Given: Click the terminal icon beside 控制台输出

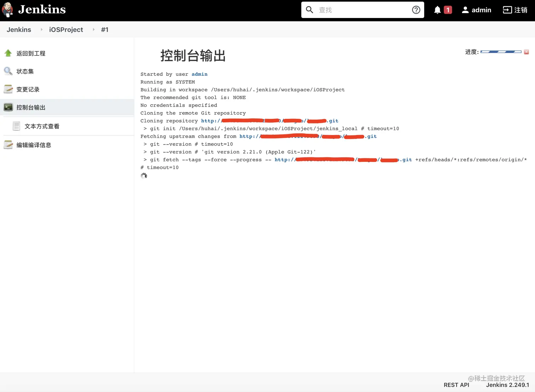Looking at the screenshot, I should click(8, 107).
